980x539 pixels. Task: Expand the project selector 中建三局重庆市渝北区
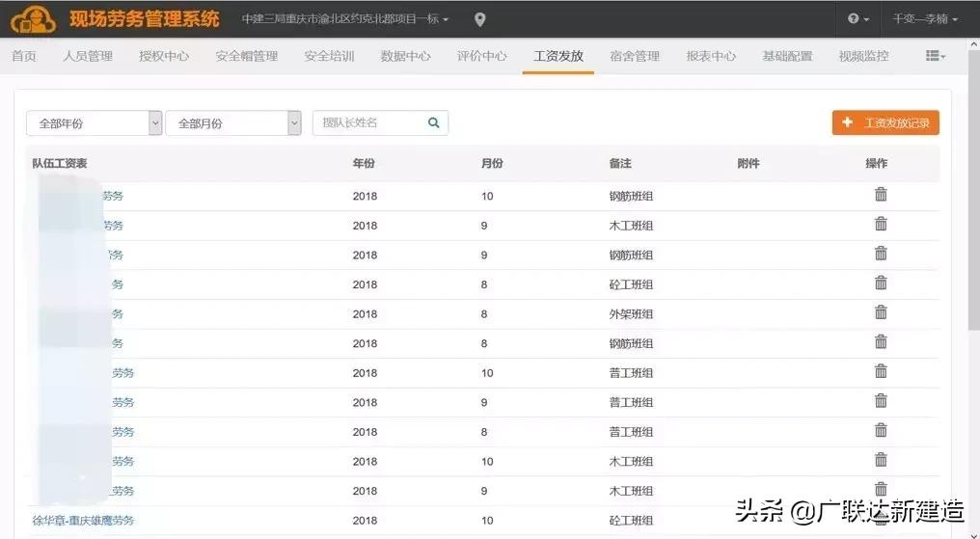pyautogui.click(x=345, y=19)
